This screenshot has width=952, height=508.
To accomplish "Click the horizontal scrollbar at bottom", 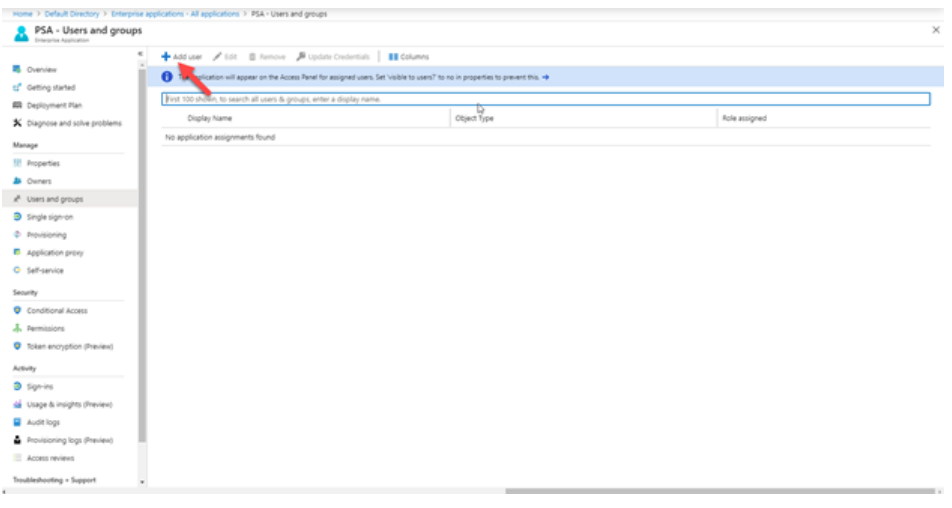I will point(720,491).
